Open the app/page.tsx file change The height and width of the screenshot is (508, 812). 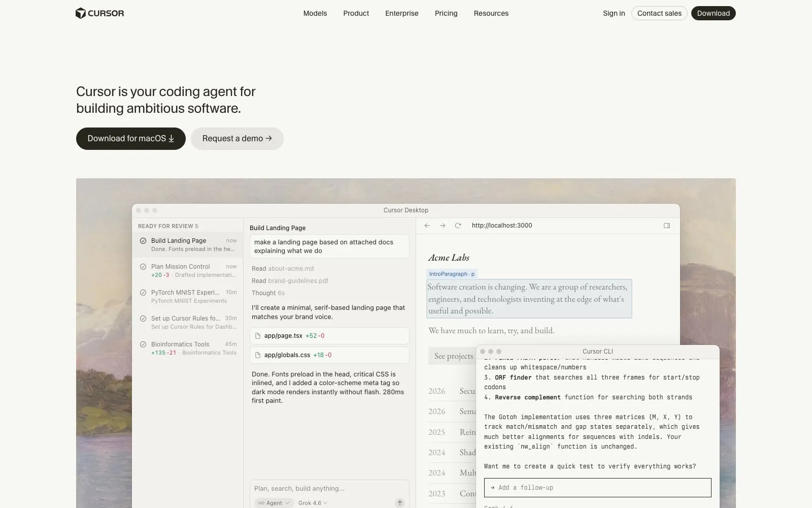pos(329,336)
